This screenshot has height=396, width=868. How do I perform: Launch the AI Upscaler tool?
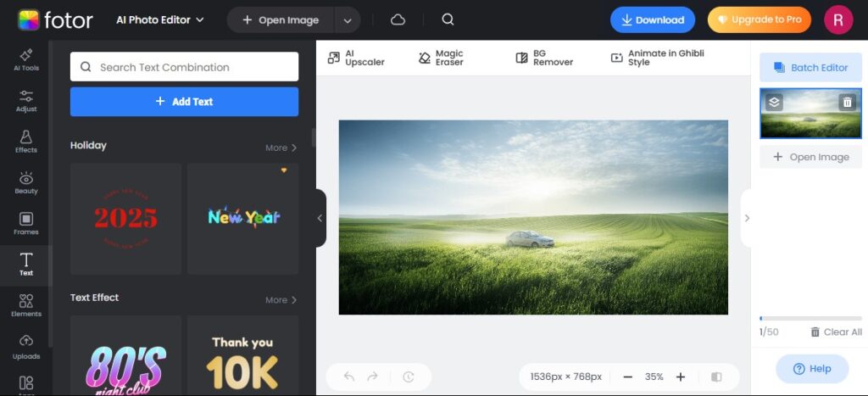357,58
